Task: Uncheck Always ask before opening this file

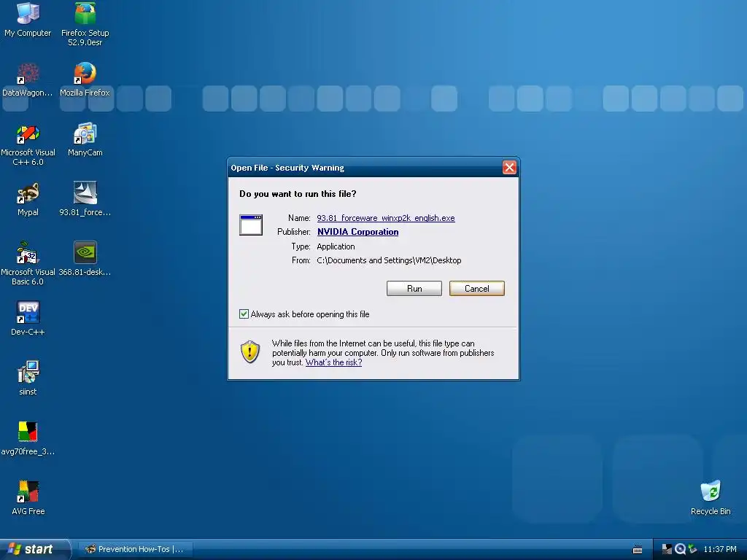Action: [244, 314]
